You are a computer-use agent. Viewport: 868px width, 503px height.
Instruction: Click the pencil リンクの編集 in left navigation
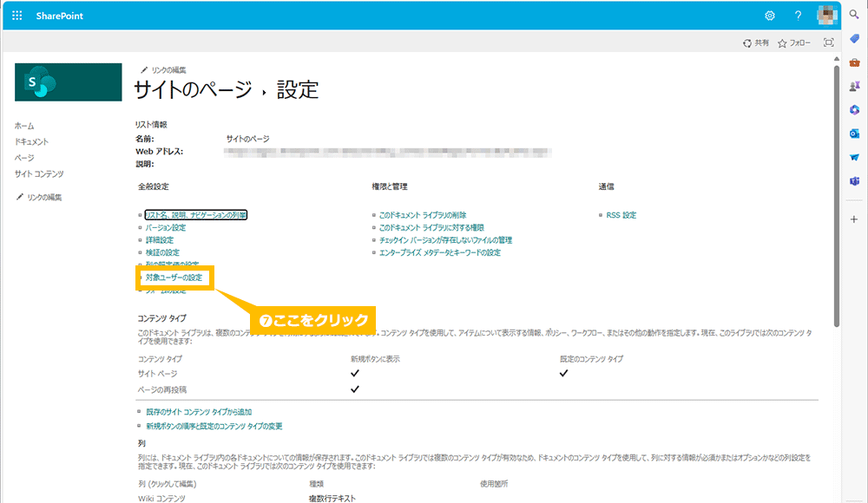(39, 197)
